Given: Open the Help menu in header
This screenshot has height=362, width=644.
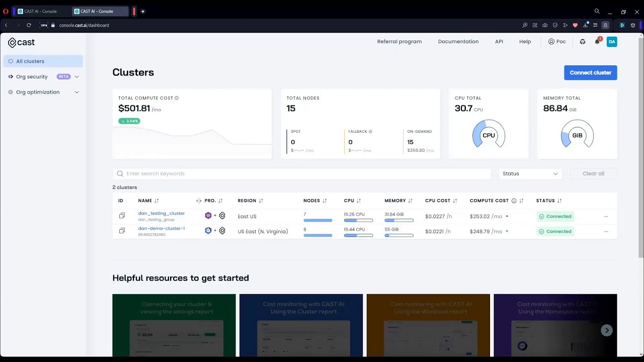Looking at the screenshot, I should click(525, 42).
